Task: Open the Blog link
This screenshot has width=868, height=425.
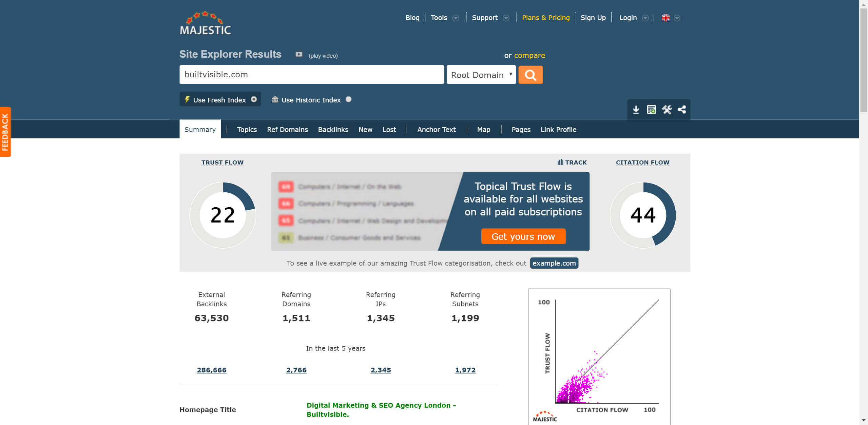Action: point(412,18)
